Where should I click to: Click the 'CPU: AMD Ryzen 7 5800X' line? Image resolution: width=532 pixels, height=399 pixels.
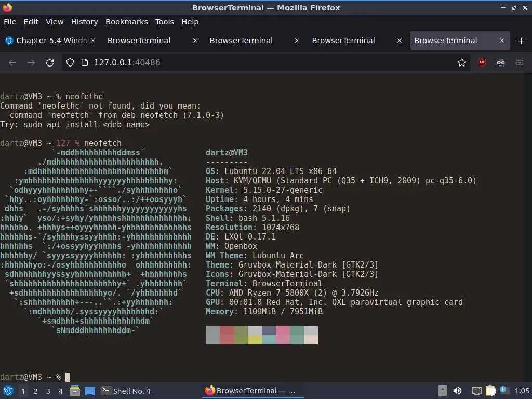(x=292, y=293)
